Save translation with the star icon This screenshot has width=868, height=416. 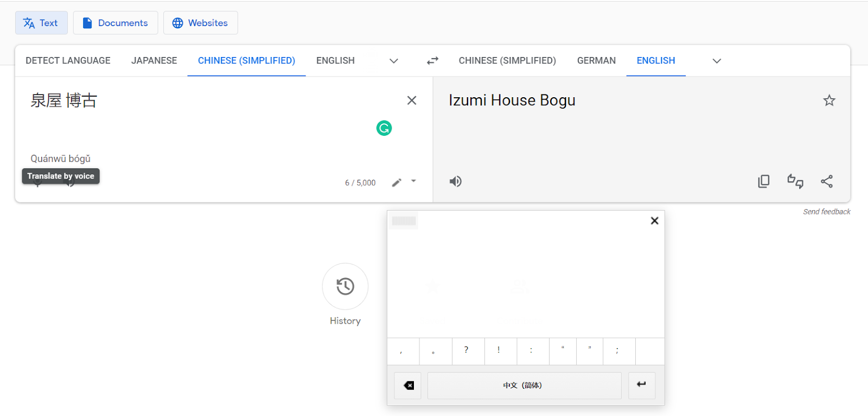(829, 100)
